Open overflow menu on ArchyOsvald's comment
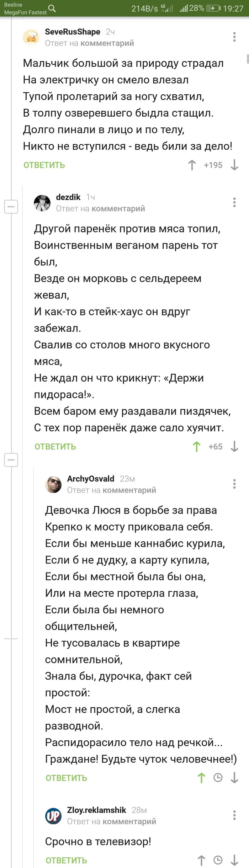Screen dimensions: 249x868 point(234,483)
